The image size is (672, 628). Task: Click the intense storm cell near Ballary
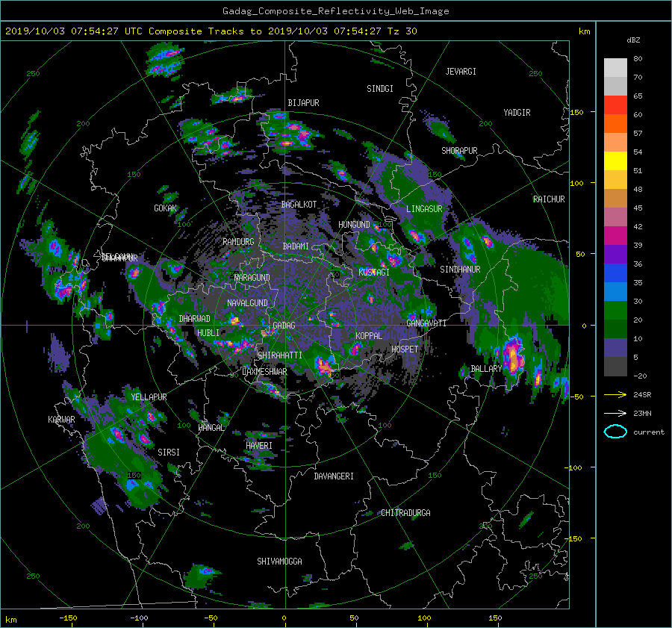click(x=513, y=355)
